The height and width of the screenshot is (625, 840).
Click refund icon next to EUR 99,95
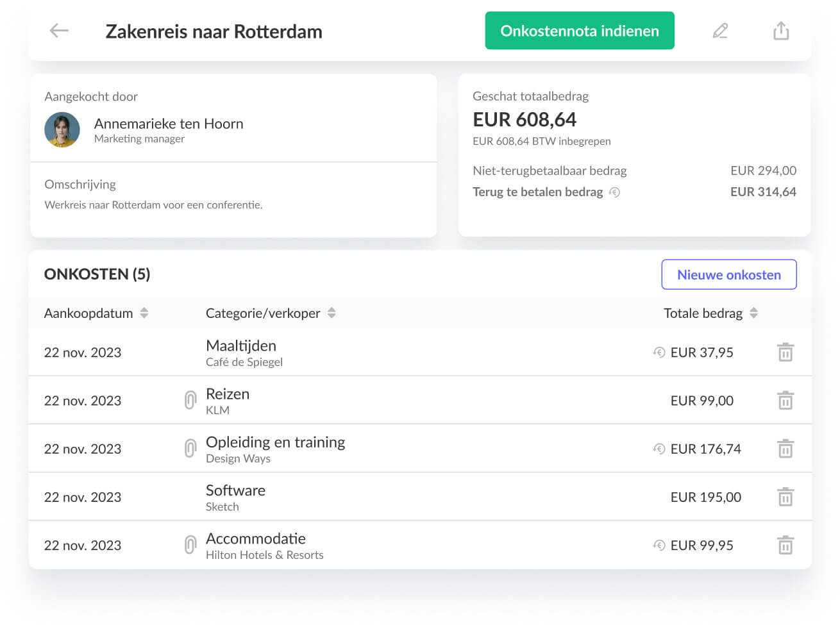tap(659, 545)
